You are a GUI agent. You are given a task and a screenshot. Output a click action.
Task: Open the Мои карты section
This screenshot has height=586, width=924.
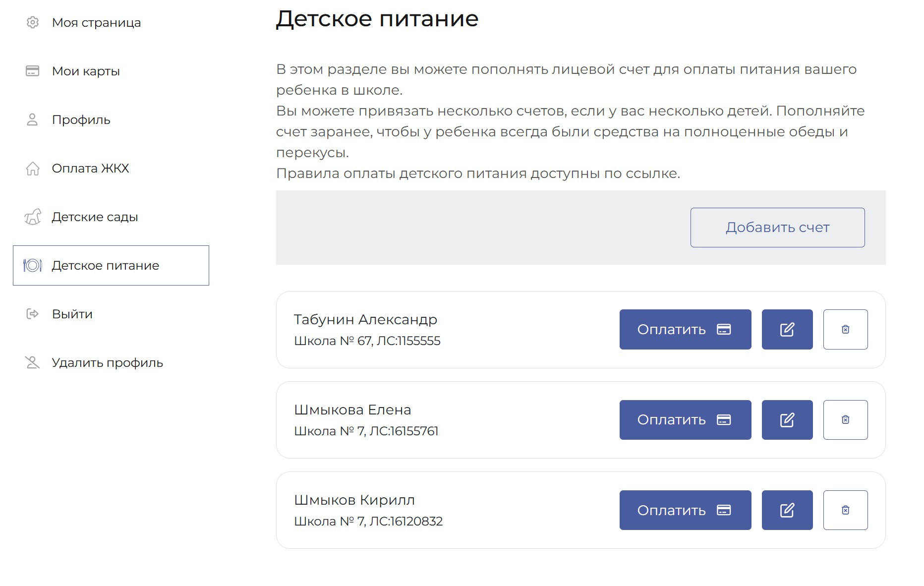[86, 71]
